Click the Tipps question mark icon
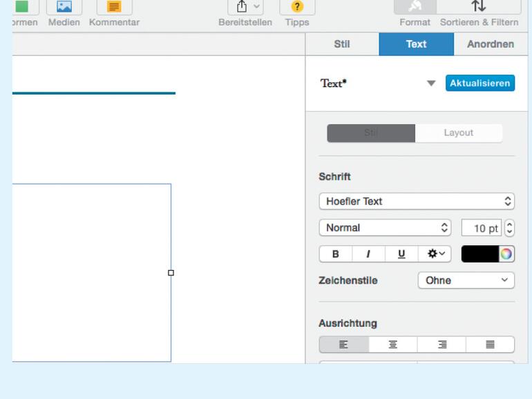Viewport: 532px width, 399px height. pyautogui.click(x=297, y=6)
